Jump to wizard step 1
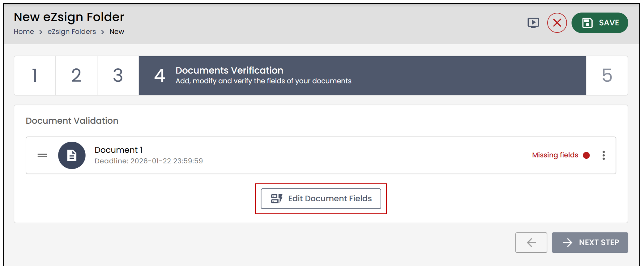Image resolution: width=644 pixels, height=270 pixels. point(35,75)
